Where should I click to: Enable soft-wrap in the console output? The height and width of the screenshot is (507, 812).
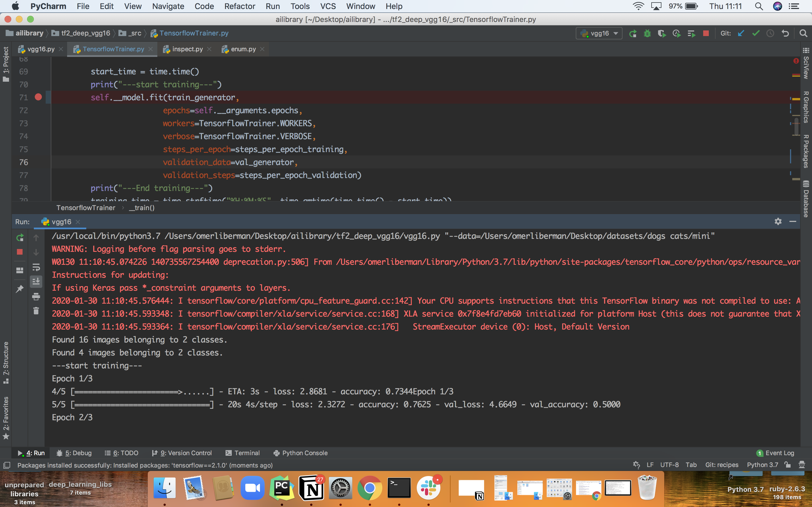coord(36,267)
